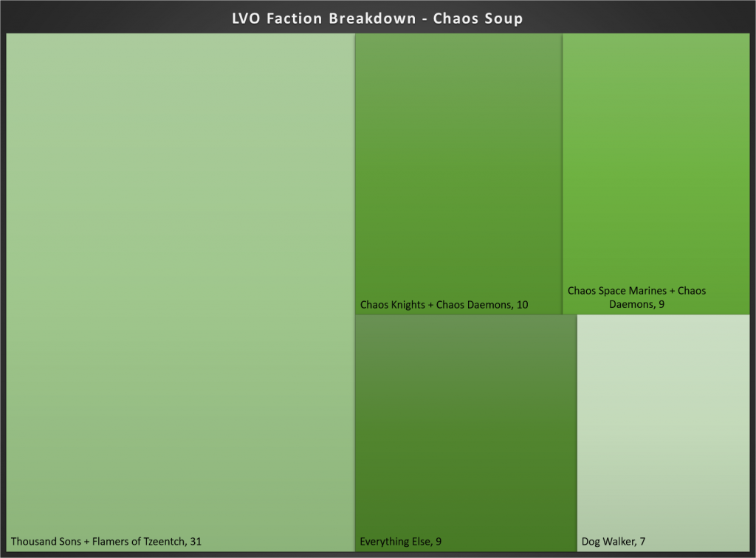Click the value 10 in the Chaos Knights label

[x=522, y=304]
